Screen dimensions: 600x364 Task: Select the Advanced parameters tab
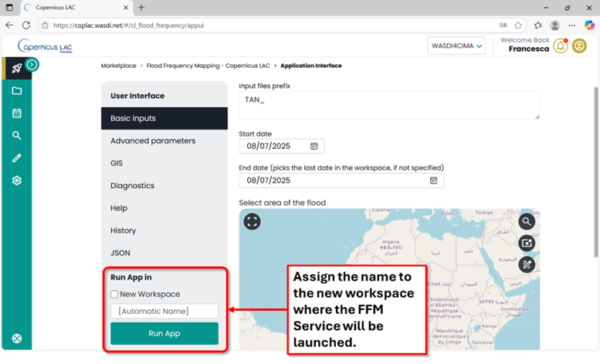click(164, 141)
